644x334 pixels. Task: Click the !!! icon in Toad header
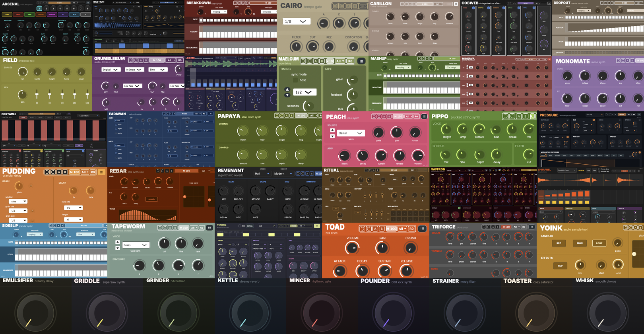422,229
